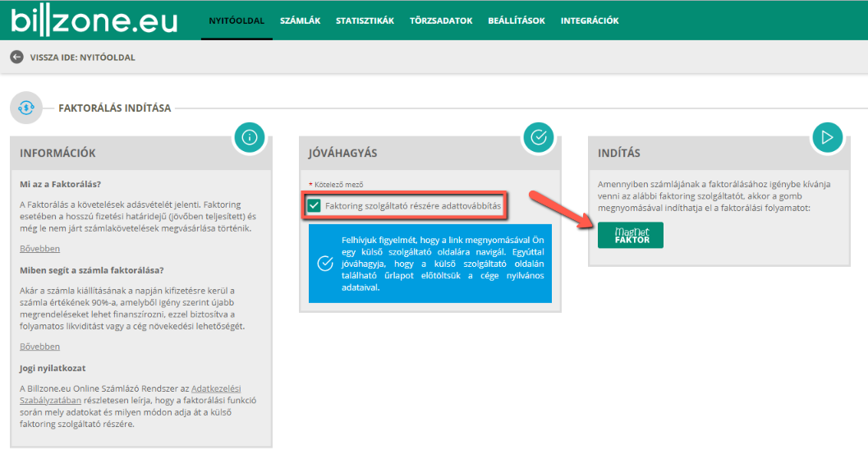
Task: Click the factoring currency icon next to Faktorálás indítása
Action: tap(26, 108)
